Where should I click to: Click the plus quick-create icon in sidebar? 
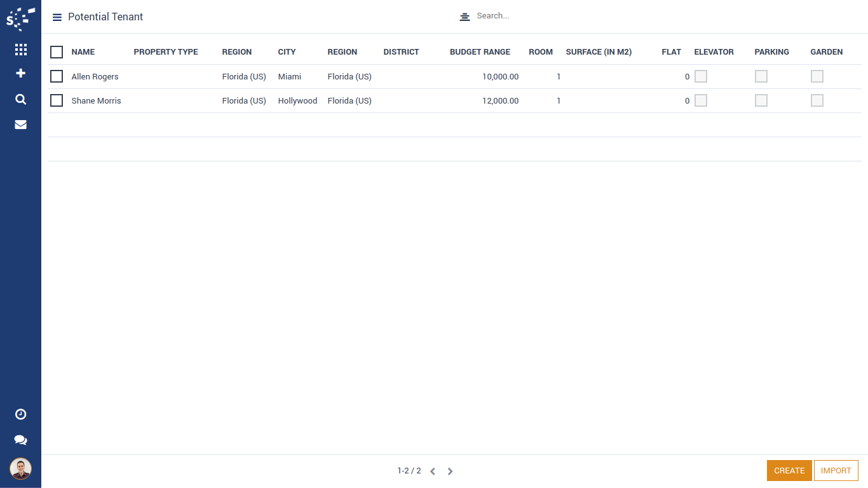pos(20,74)
